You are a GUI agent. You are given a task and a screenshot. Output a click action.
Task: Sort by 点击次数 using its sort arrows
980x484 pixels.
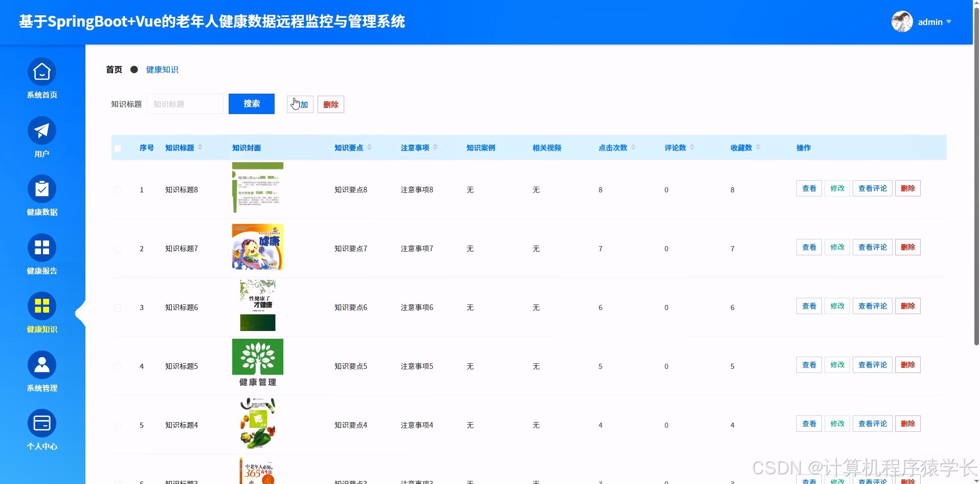[x=634, y=147]
